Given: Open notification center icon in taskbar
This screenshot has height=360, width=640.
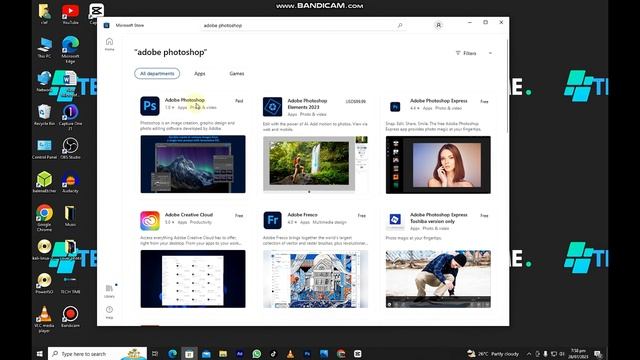Looking at the screenshot, I should tap(598, 354).
